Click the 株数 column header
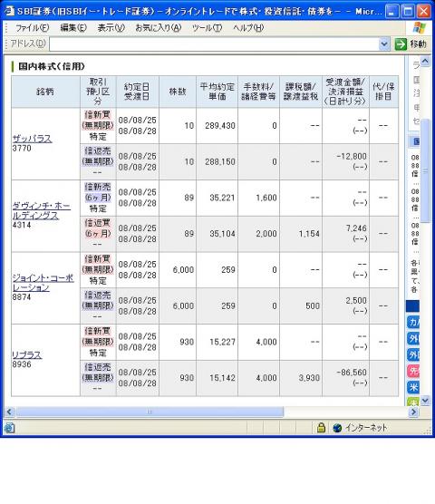Screen dimensions: 435x504 [x=178, y=92]
